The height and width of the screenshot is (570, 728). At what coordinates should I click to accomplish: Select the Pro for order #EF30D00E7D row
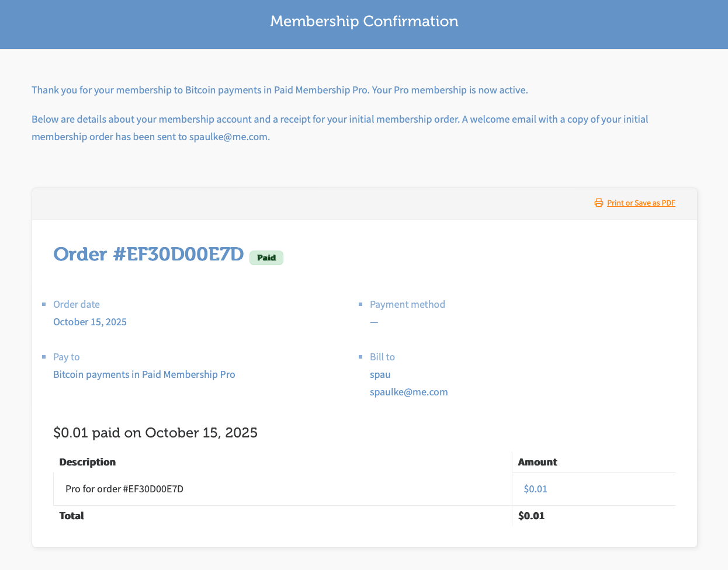coord(124,489)
